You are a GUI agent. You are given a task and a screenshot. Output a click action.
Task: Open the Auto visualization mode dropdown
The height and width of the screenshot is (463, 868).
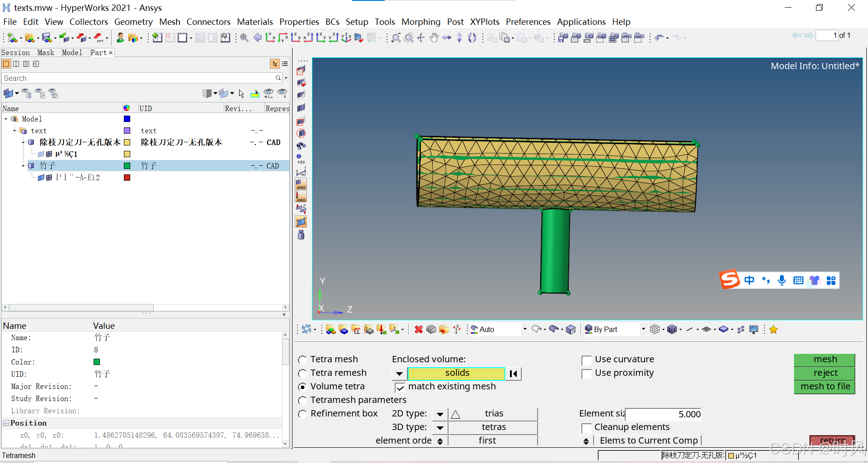pyautogui.click(x=524, y=330)
